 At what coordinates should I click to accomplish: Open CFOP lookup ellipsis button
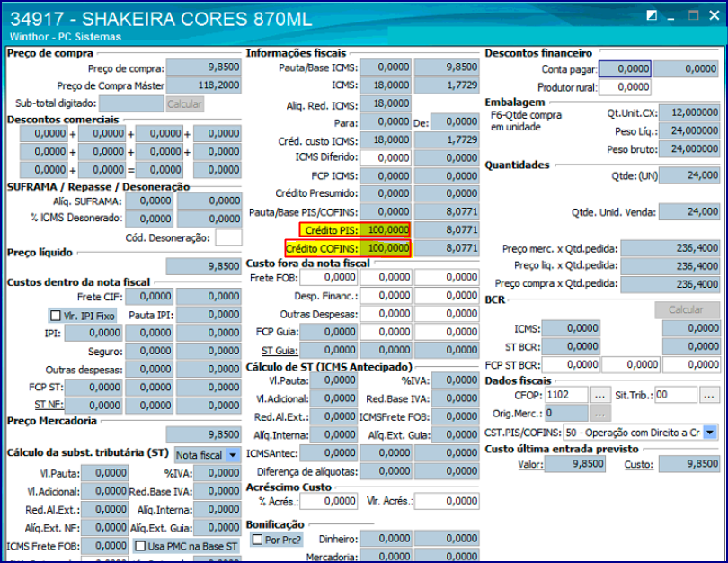tap(599, 396)
